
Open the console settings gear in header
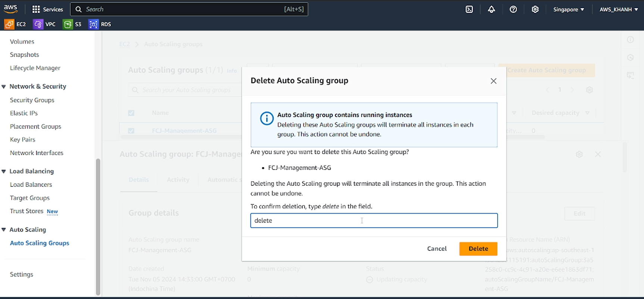[x=535, y=9]
